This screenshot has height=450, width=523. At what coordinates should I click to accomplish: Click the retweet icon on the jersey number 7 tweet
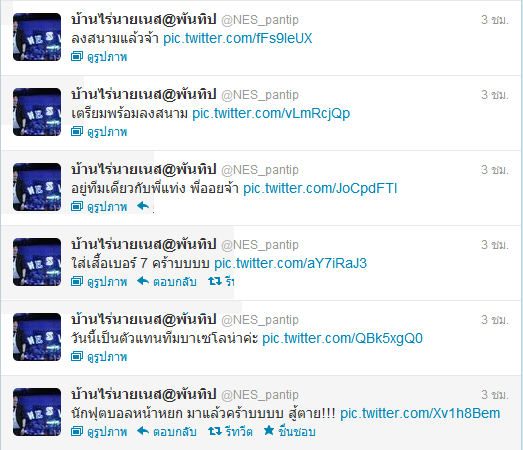(x=215, y=282)
